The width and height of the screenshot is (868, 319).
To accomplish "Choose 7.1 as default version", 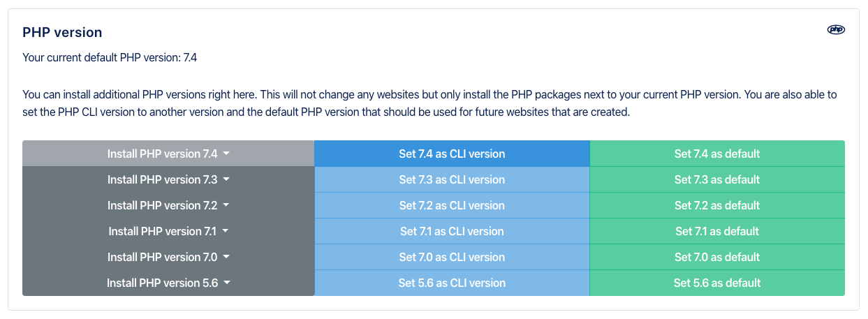I will (x=717, y=231).
